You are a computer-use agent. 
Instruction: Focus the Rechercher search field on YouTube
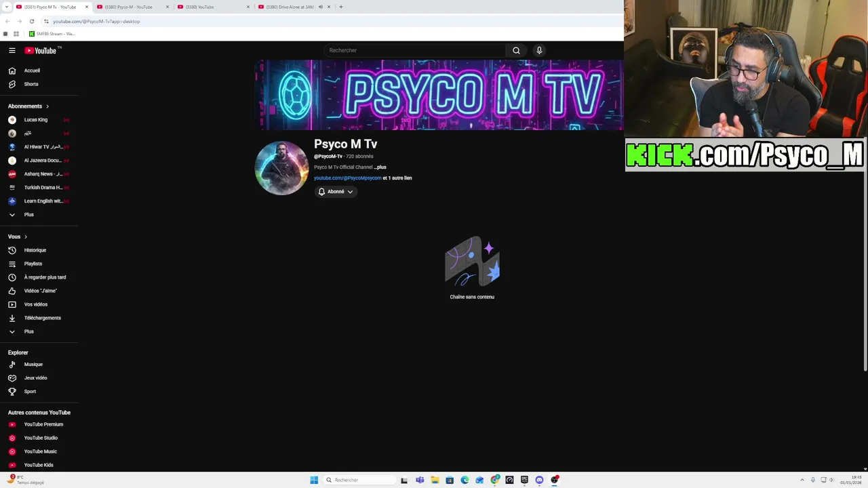point(415,50)
